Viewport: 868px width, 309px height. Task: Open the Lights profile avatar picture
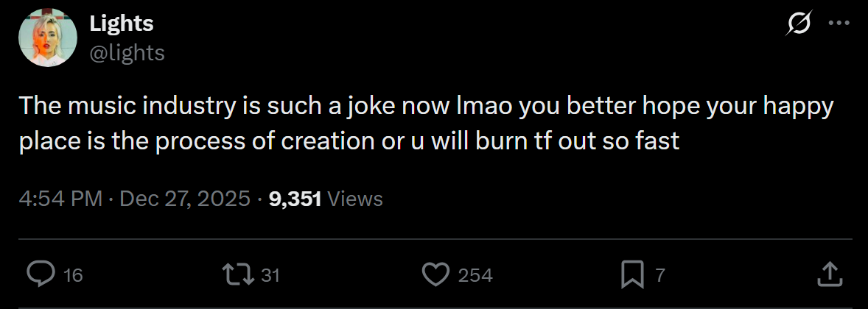pos(47,38)
